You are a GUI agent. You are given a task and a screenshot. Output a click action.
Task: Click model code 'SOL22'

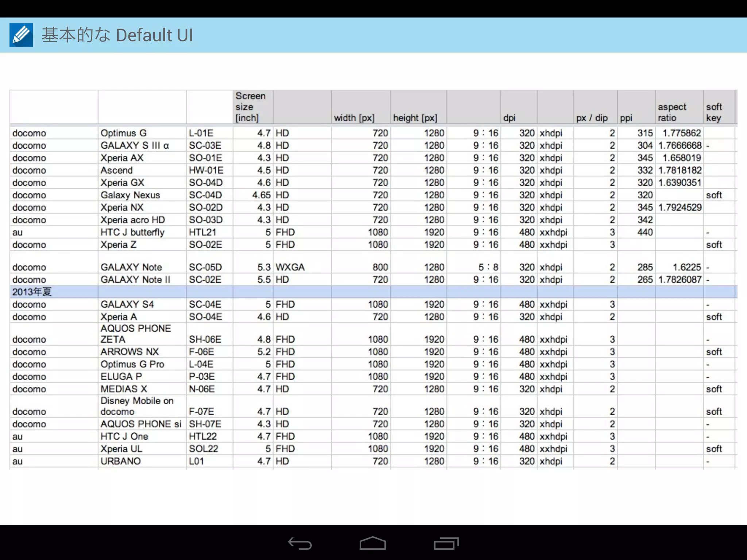tap(203, 449)
